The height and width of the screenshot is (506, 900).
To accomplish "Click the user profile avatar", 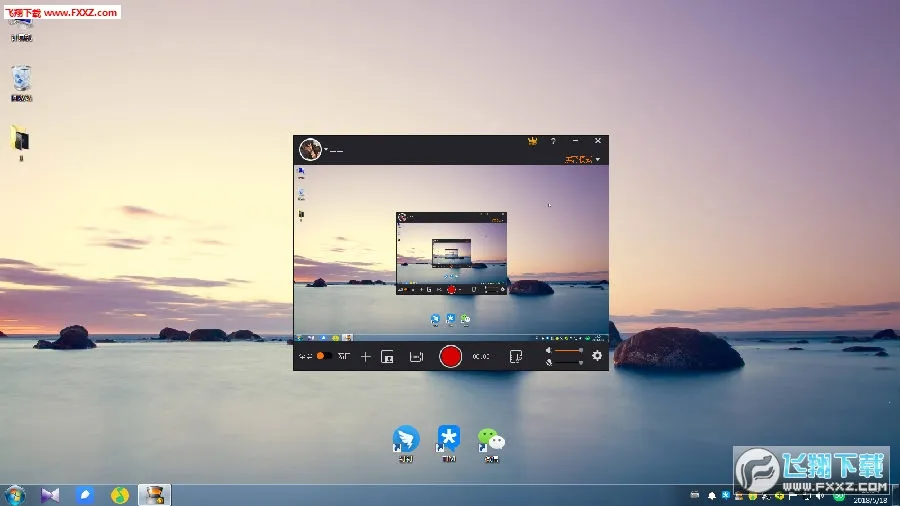I will coord(310,149).
